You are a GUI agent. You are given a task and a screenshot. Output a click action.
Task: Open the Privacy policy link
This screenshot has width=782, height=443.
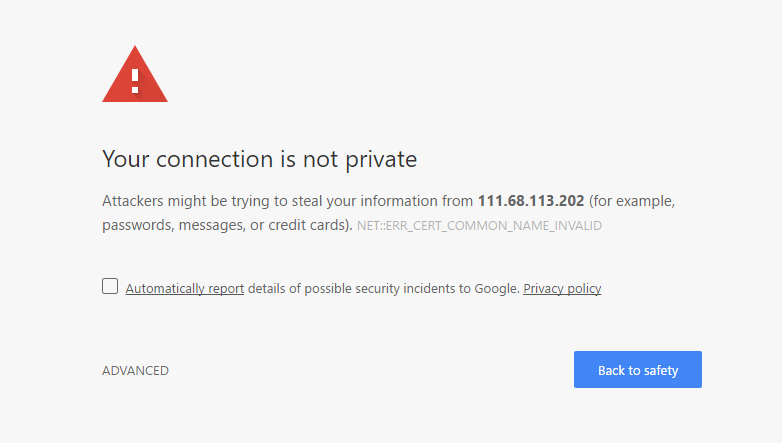562,289
